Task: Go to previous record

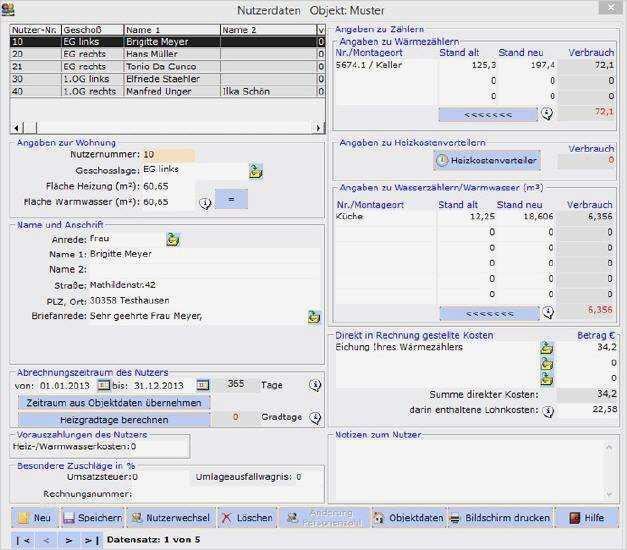Action: tap(46, 541)
